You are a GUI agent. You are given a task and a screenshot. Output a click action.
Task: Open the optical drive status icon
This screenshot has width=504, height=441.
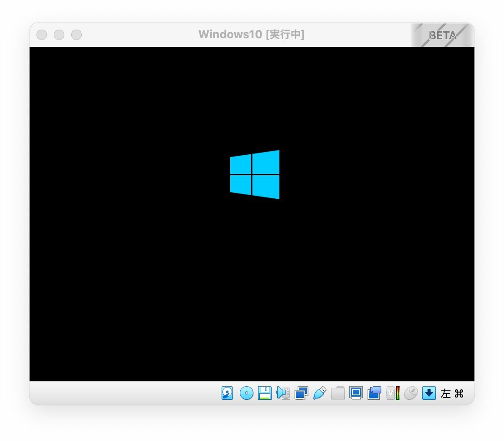246,393
